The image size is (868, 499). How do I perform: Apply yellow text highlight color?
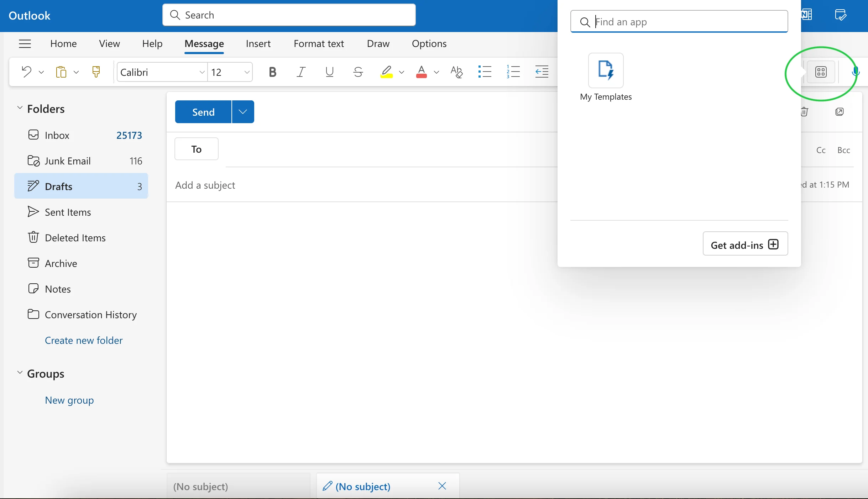386,72
